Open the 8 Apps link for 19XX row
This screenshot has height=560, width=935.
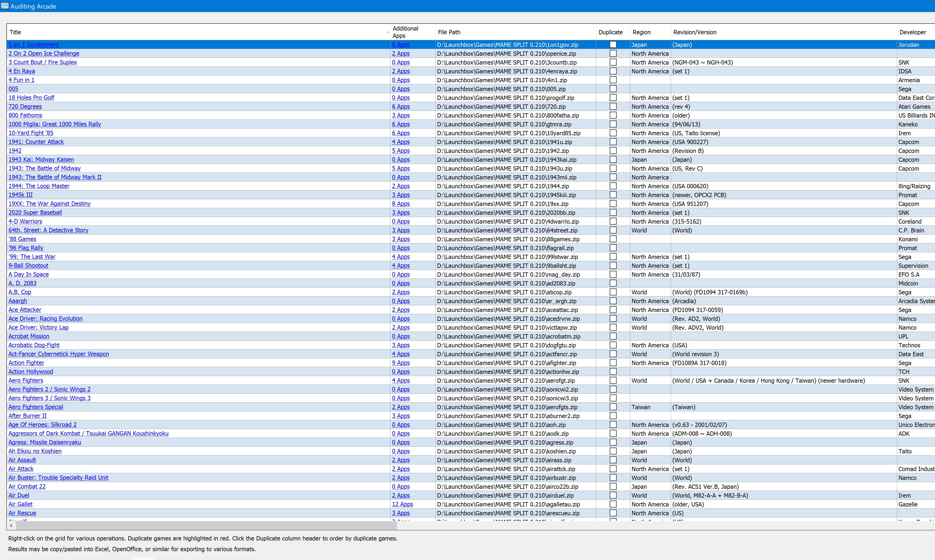[401, 204]
